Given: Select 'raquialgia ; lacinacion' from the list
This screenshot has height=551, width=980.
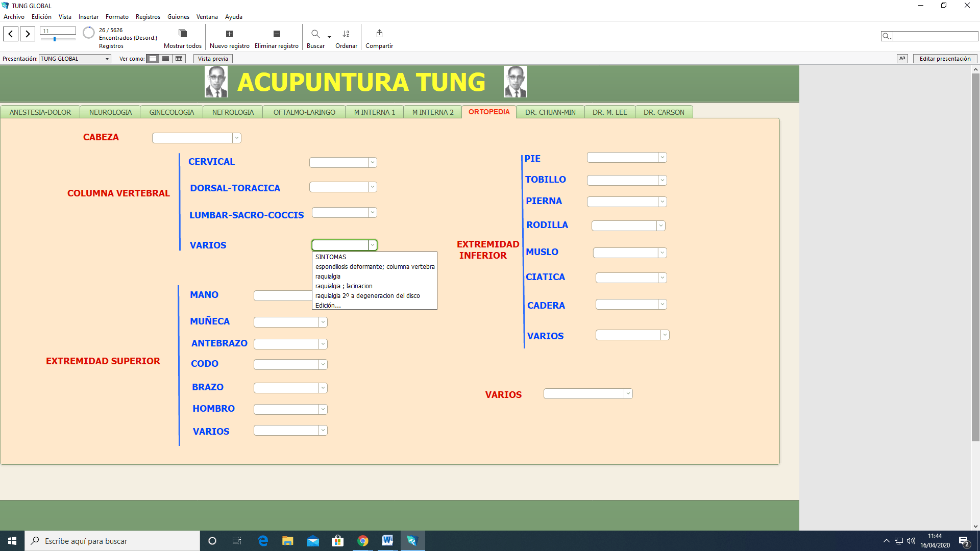Looking at the screenshot, I should (344, 286).
